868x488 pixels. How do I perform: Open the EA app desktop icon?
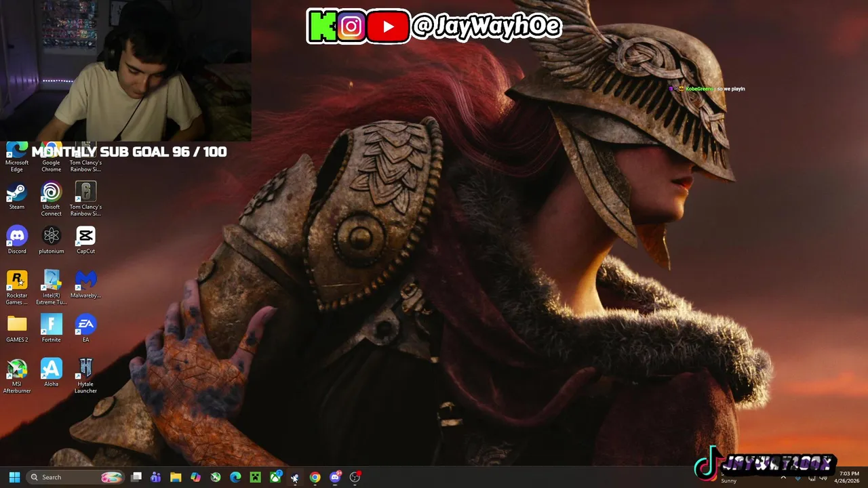pyautogui.click(x=85, y=329)
